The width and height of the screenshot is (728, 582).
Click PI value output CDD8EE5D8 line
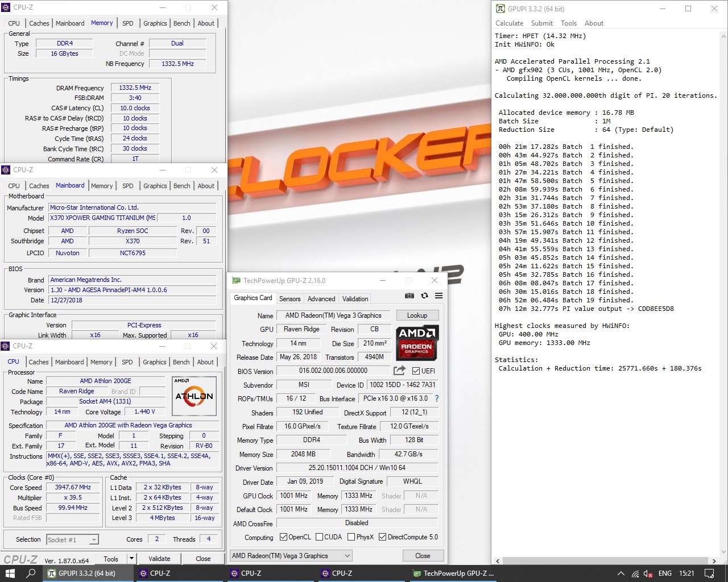tap(586, 309)
